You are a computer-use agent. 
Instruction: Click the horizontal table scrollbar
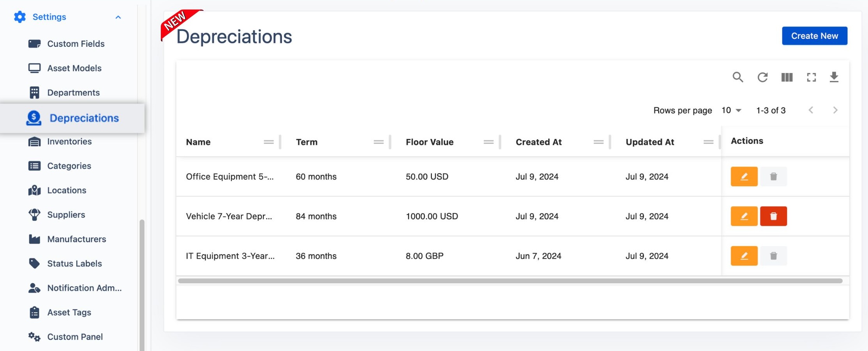coord(510,281)
